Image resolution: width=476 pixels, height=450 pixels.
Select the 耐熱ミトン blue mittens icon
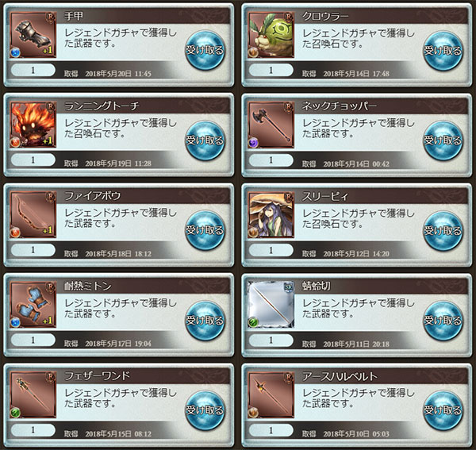(33, 304)
